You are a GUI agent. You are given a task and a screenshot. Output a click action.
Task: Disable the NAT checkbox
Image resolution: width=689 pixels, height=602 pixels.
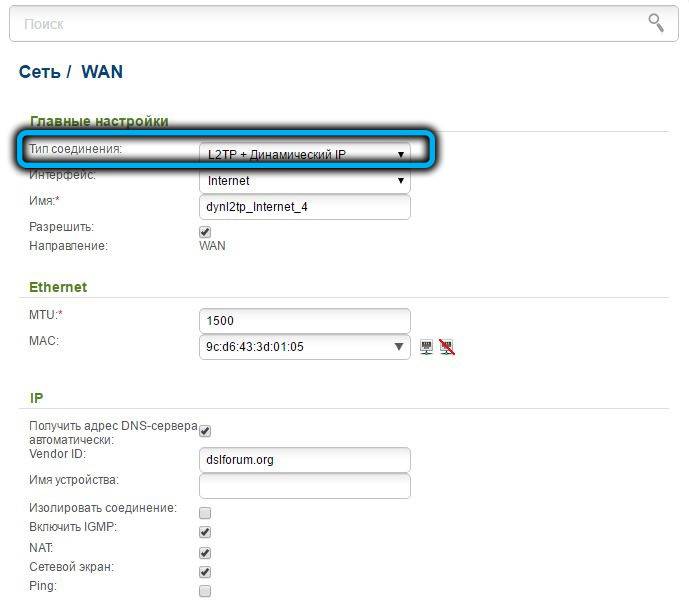pos(205,552)
